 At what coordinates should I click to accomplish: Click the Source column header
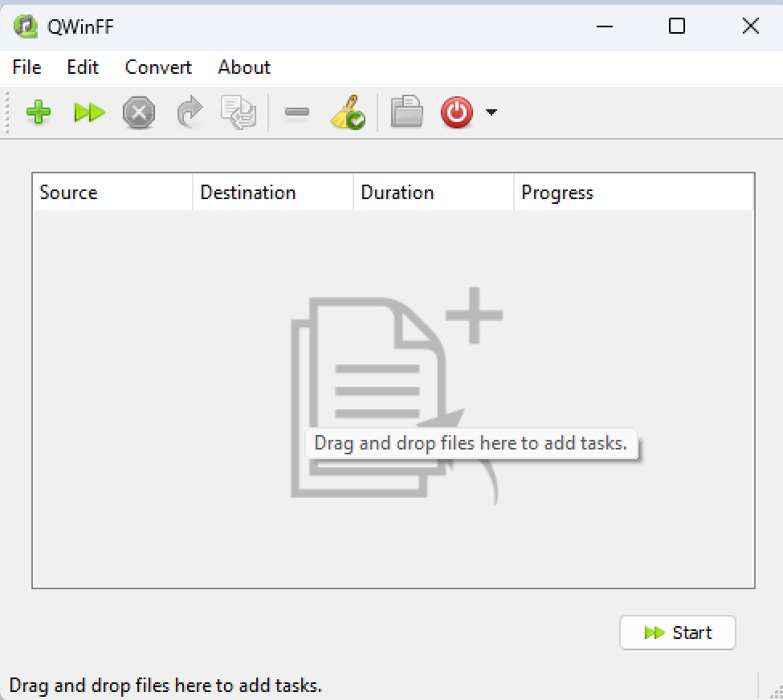(112, 193)
